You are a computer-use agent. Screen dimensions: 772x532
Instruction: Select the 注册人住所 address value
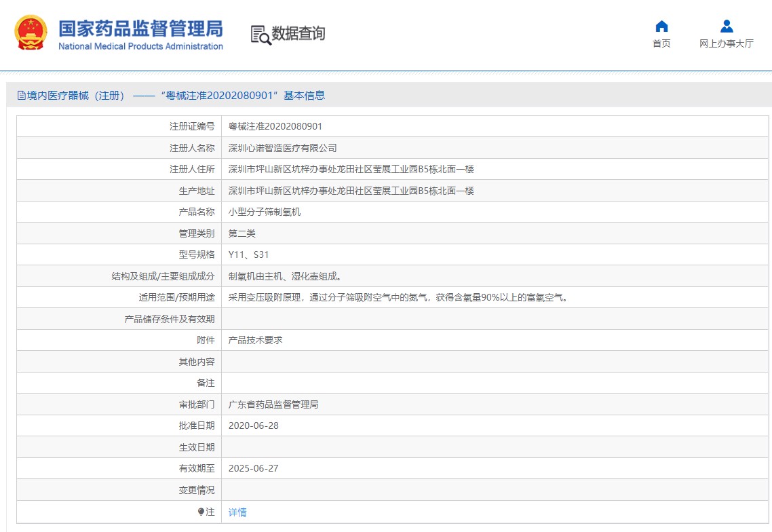351,169
